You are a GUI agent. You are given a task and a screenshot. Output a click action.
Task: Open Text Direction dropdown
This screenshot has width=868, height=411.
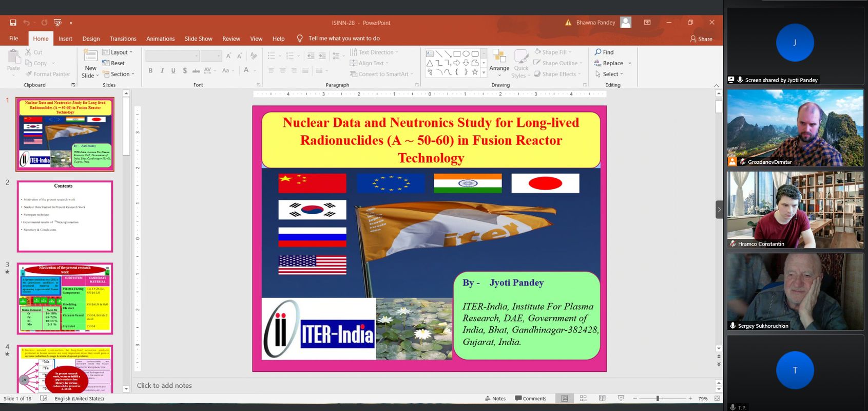[374, 52]
